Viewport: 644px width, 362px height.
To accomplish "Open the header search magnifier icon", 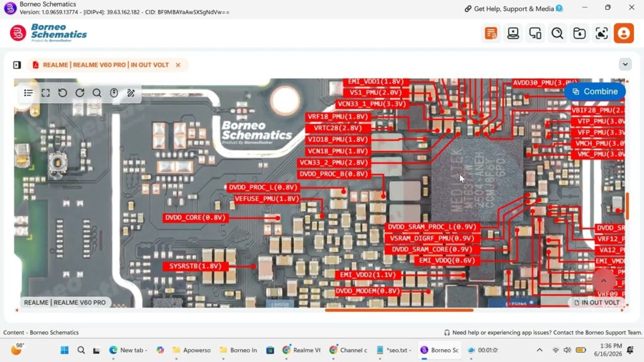I will (x=557, y=33).
